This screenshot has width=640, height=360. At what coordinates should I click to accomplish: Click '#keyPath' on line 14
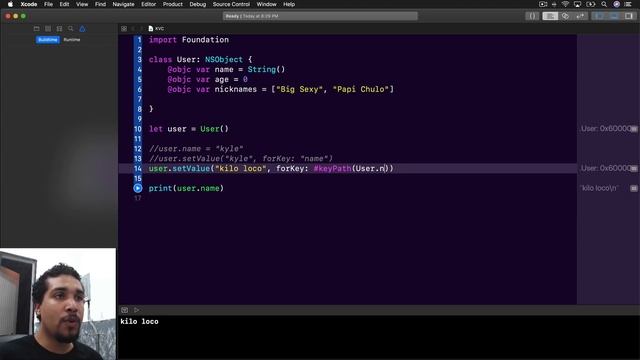[332, 169]
